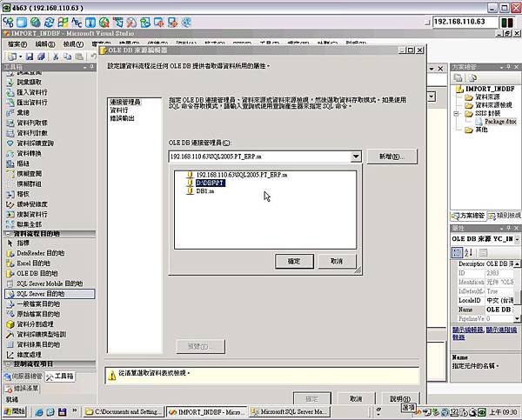Select 錯誤輸出 page in editor left pane
Image resolution: width=522 pixels, height=420 pixels.
122,118
